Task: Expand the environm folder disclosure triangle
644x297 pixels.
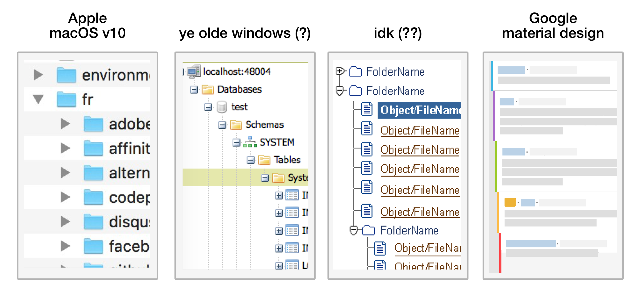Action: click(38, 75)
